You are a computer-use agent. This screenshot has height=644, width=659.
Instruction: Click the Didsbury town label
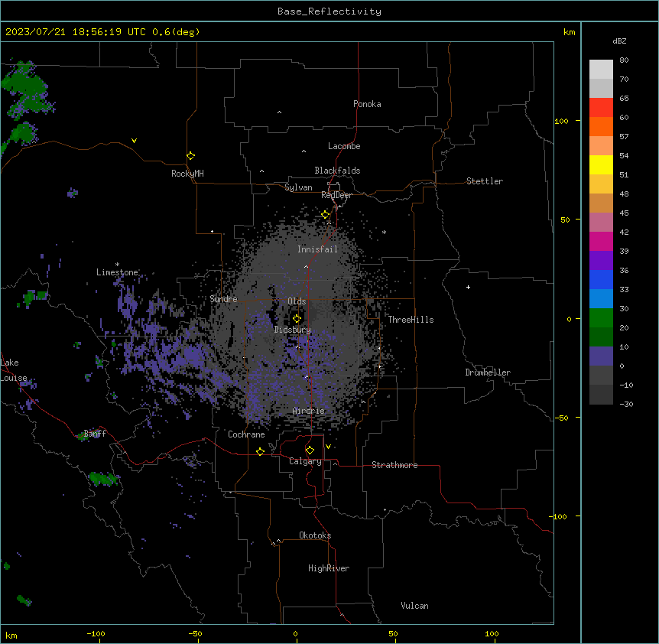293,330
